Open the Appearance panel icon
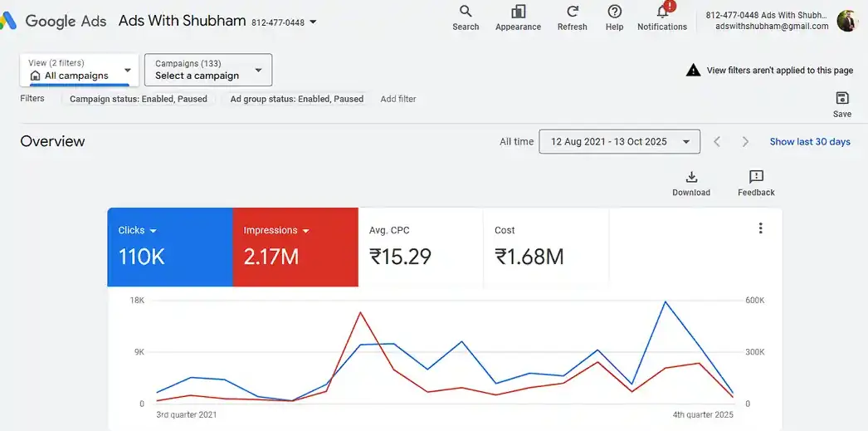Viewport: 868px width, 431px height. [x=518, y=12]
